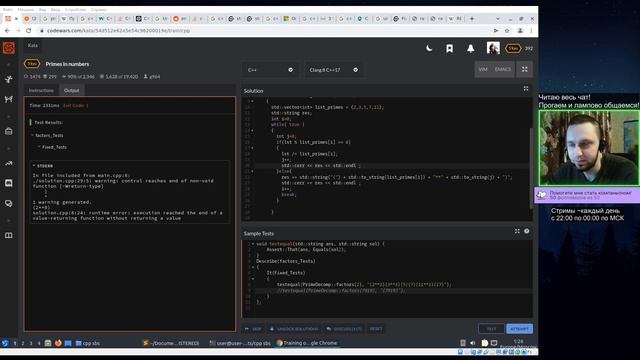Open the Clang 8 C++17 version dropdown
The height and width of the screenshot is (360, 640).
333,70
